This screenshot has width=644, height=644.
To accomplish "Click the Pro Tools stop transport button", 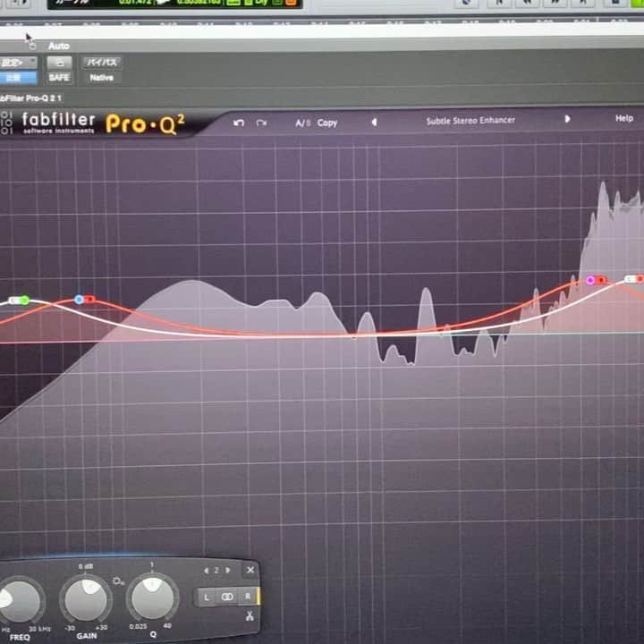I will pyautogui.click(x=614, y=3).
